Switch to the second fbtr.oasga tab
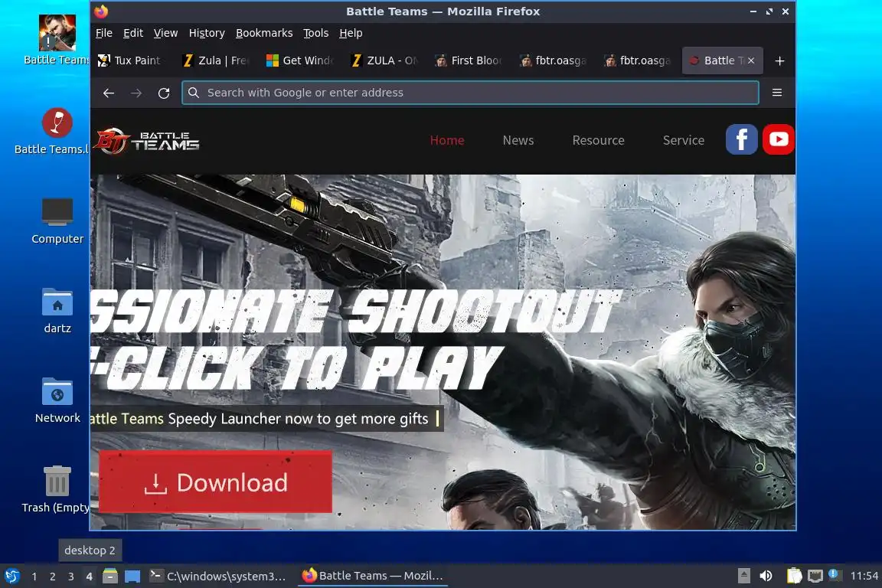 (637, 60)
